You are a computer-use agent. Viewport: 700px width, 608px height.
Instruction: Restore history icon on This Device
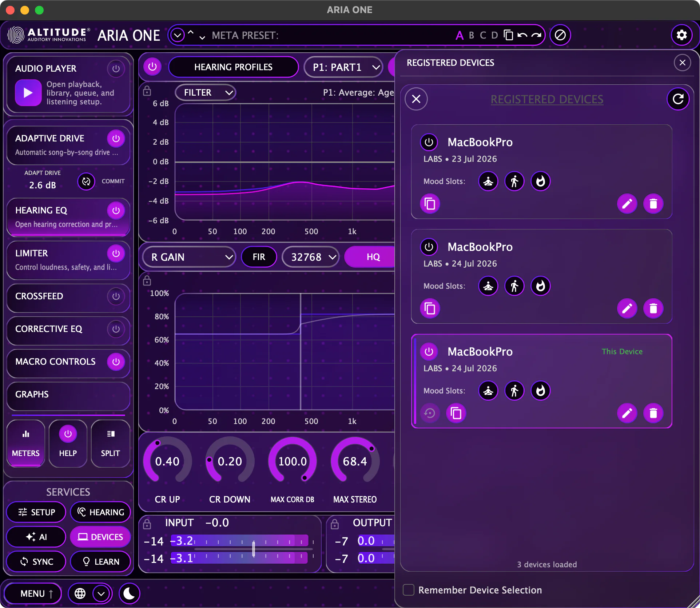tap(430, 413)
